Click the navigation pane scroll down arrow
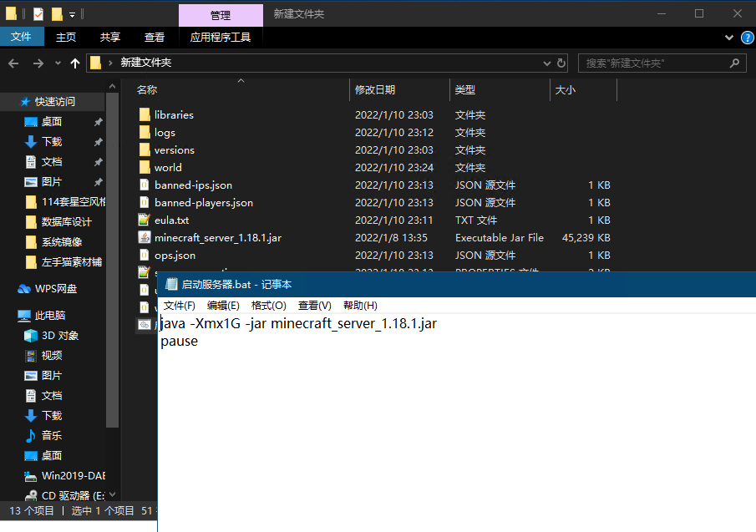This screenshot has width=756, height=532. coord(112,494)
